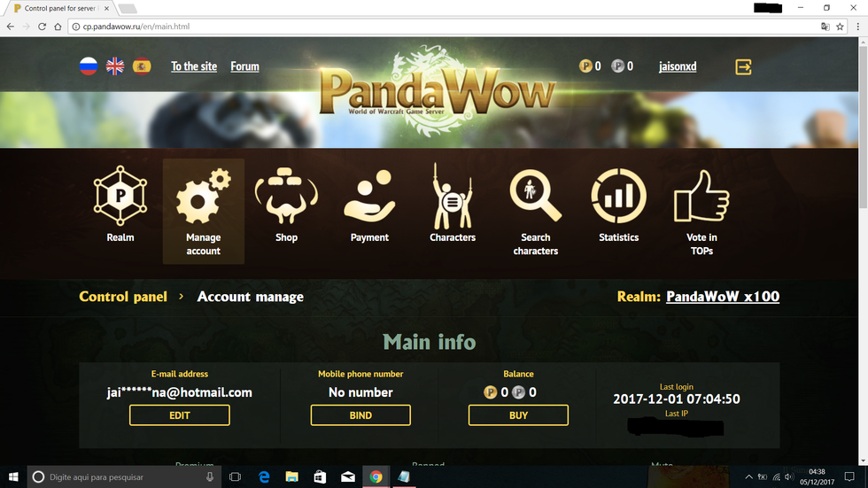Select the masked e-mail address text

[179, 392]
